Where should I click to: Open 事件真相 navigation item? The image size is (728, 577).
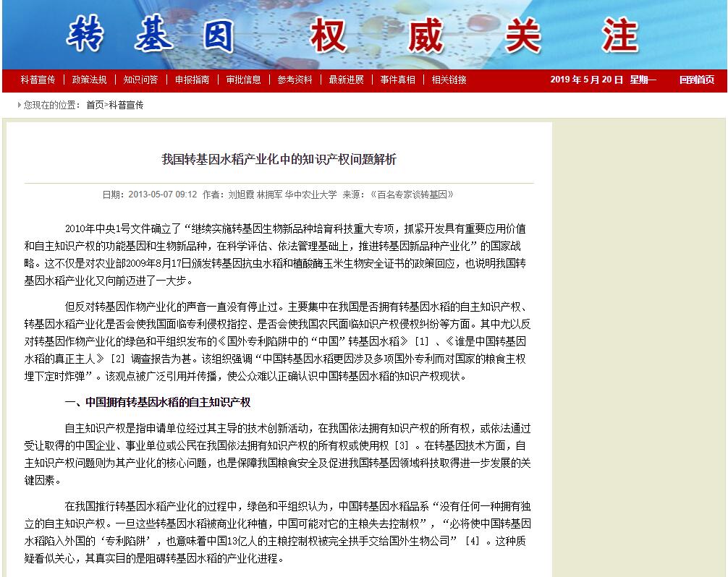[398, 80]
